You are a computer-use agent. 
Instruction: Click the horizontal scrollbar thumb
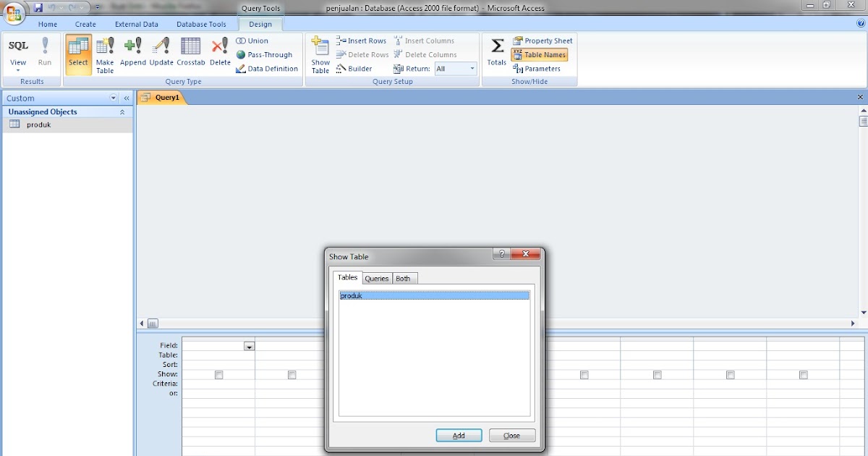click(x=153, y=324)
